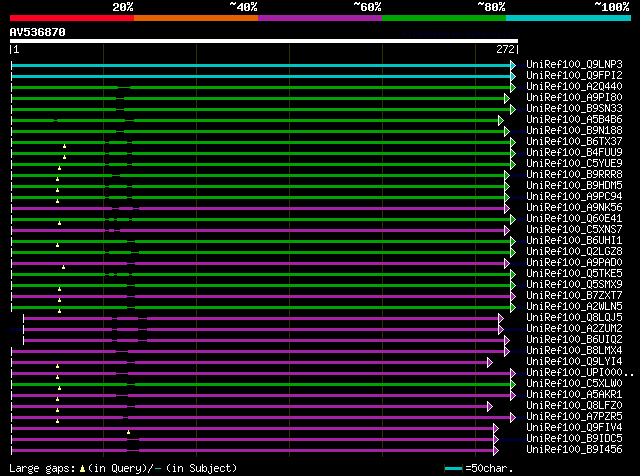Click the truncated UniRef100_UPI000.. label
Image resolution: width=640 pixels, height=476 pixels.
[580, 373]
